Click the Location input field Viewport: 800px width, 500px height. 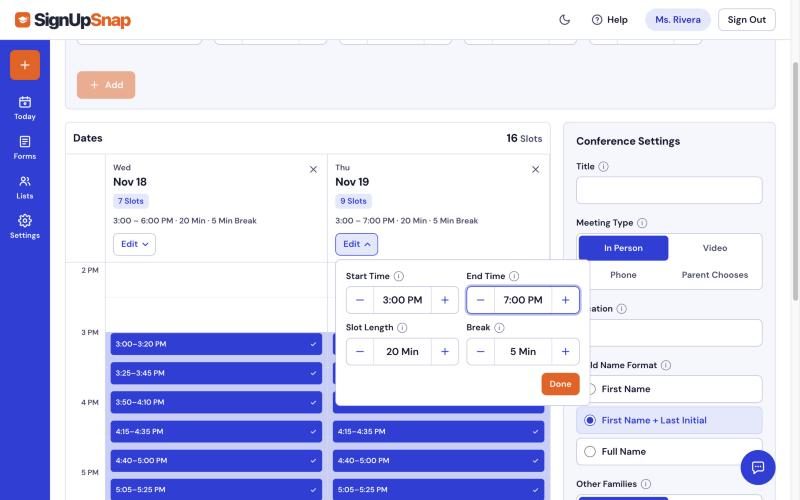[x=676, y=333]
